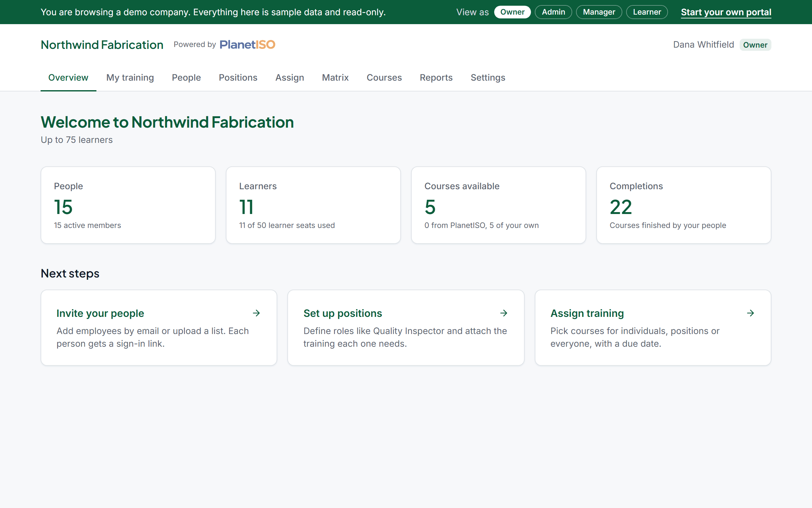Open Set up positions step

coord(406,328)
